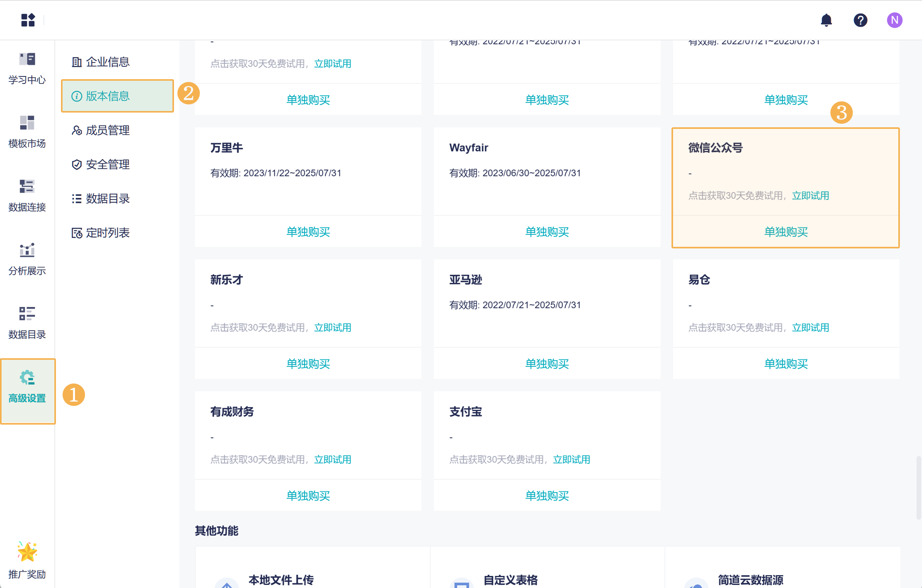Open 数据连接 sidebar icon
922x588 pixels.
[27, 196]
